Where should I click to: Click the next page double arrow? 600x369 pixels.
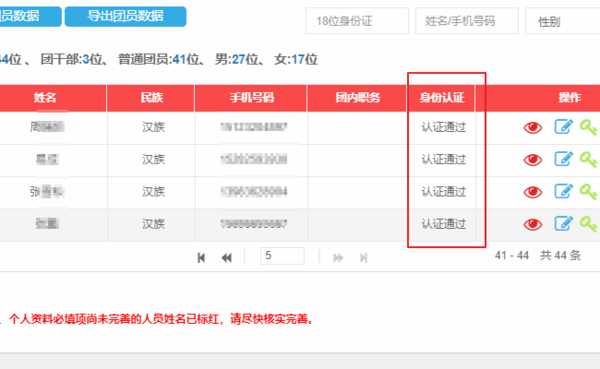click(338, 258)
